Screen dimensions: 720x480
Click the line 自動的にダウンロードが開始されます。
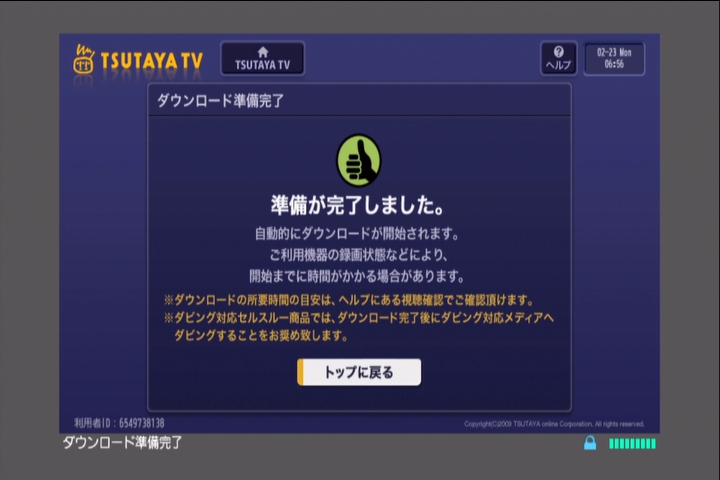(357, 234)
